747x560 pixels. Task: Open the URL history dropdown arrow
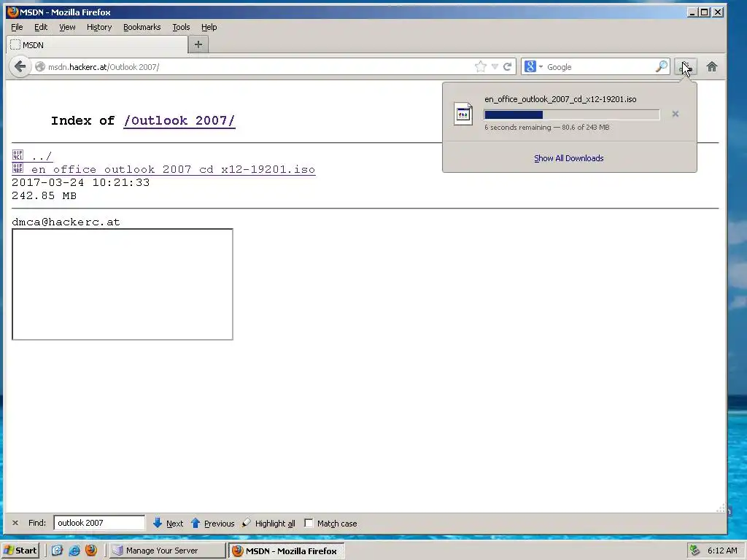point(495,66)
